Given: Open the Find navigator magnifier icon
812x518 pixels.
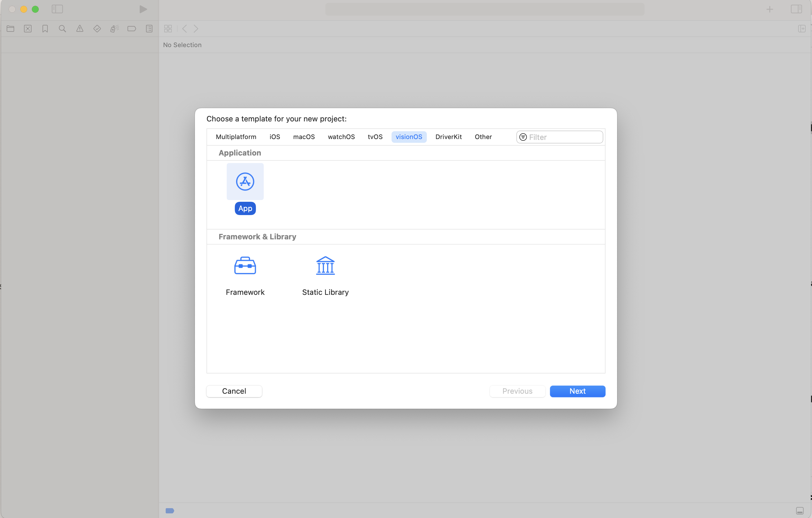Looking at the screenshot, I should pos(62,29).
